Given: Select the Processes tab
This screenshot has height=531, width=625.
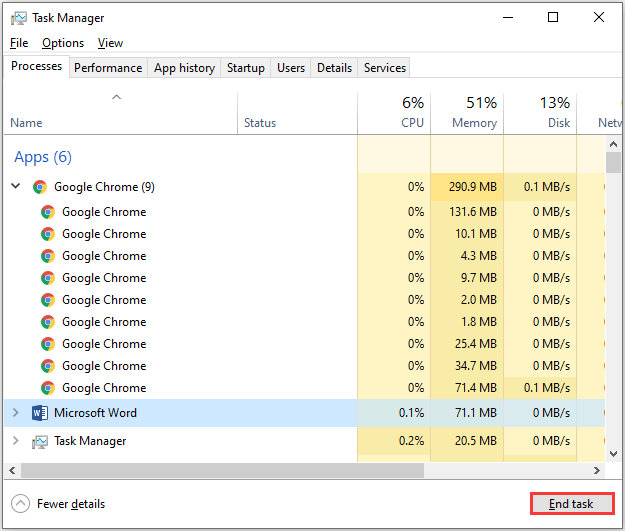Looking at the screenshot, I should pyautogui.click(x=37, y=66).
